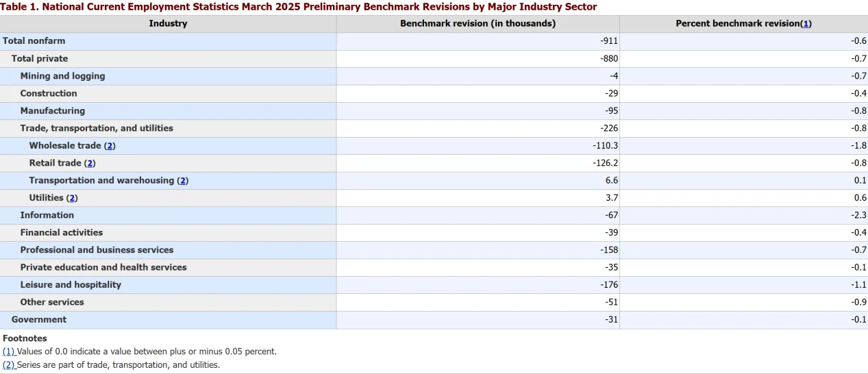Open footnote (2) link beside Retail trade
868x374 pixels.
[90, 163]
